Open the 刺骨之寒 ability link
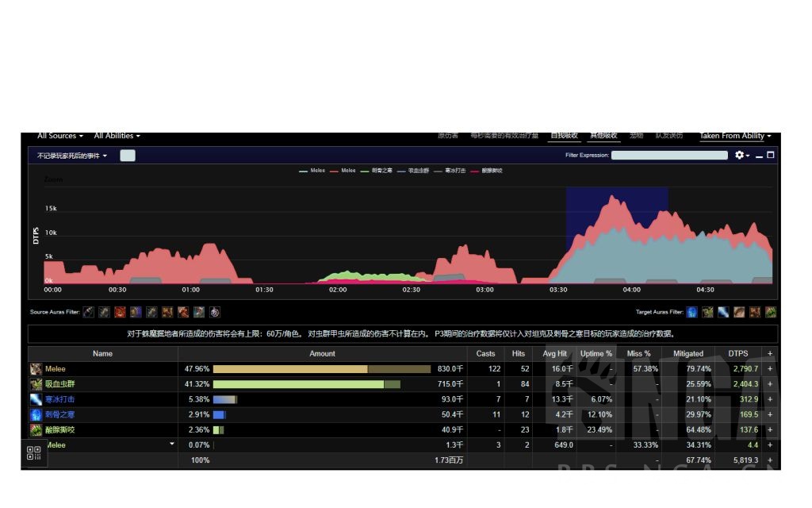The width and height of the screenshot is (812, 508). coord(60,414)
